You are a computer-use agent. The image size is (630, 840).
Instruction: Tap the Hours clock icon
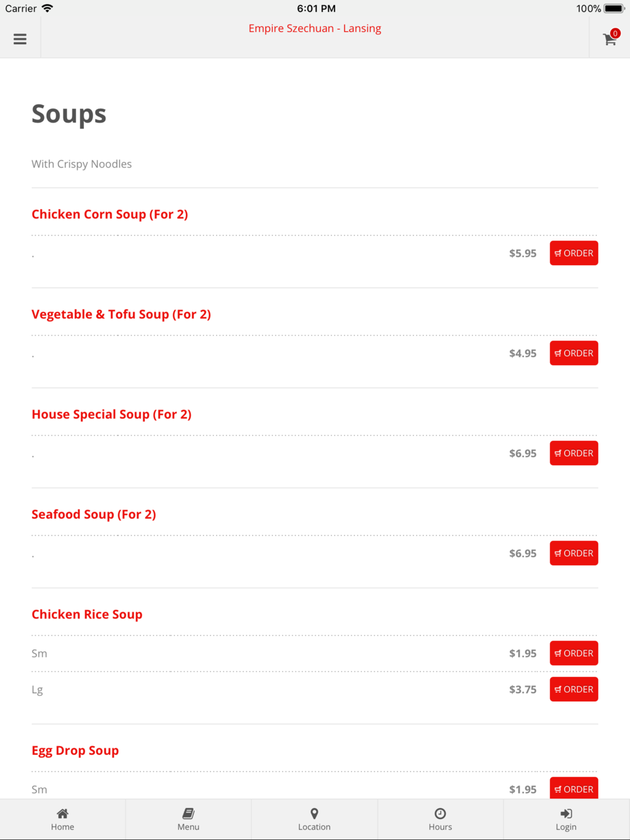coord(440,814)
